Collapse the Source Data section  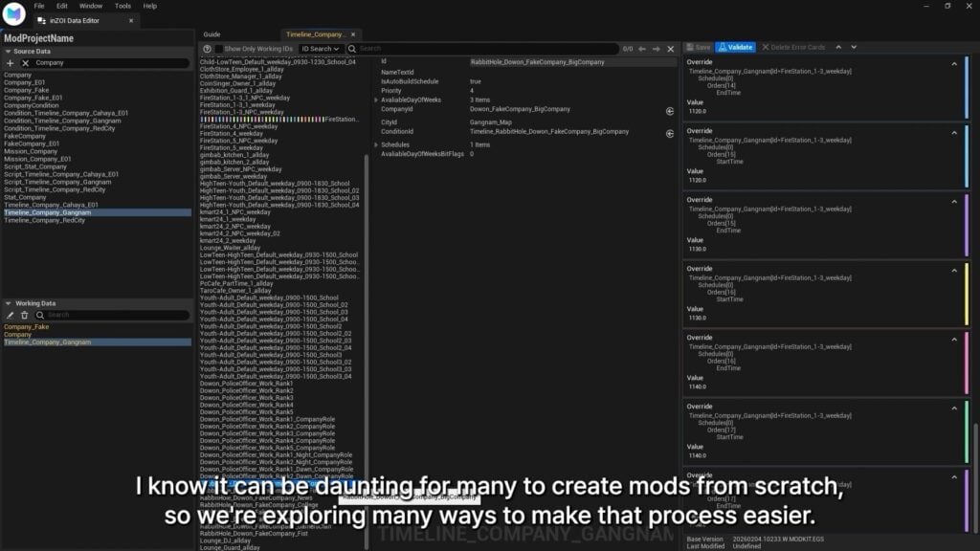point(8,52)
